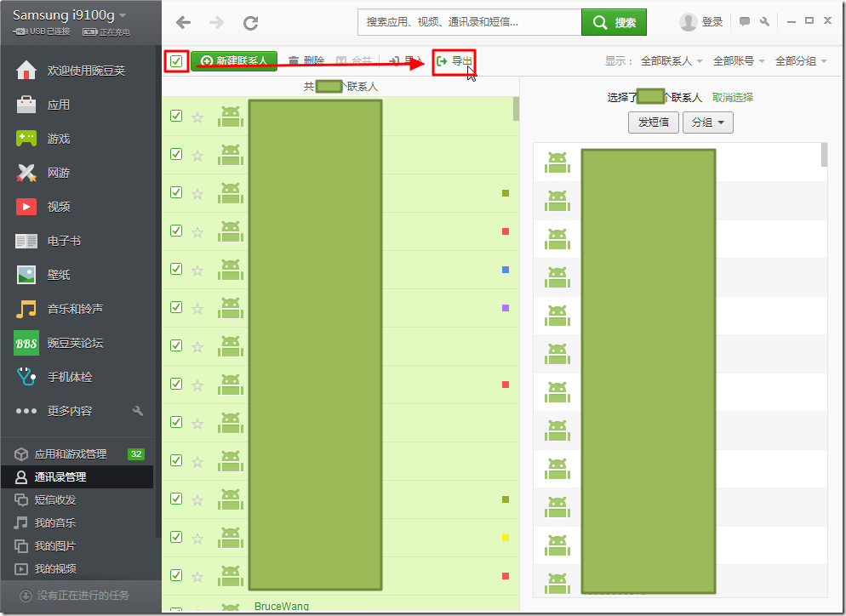Go to the 游戏 games section
The width and height of the screenshot is (846, 616).
43,139
